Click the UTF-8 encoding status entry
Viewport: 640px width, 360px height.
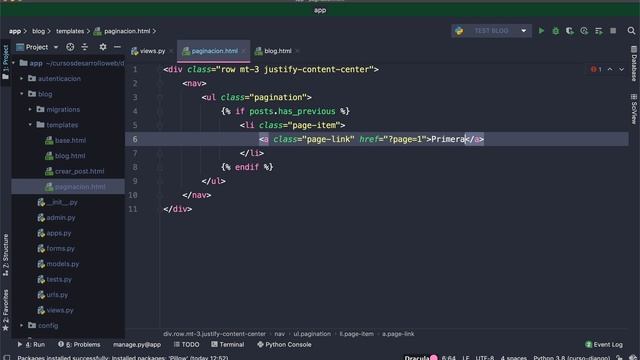[x=484, y=358]
